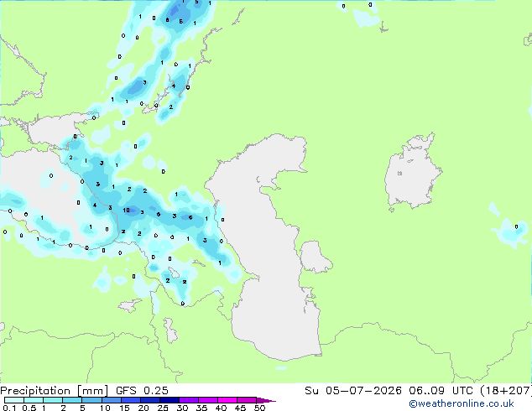532x411 pixels.
Task: Select the 45–50 mm legend color box
Action: (x=247, y=400)
